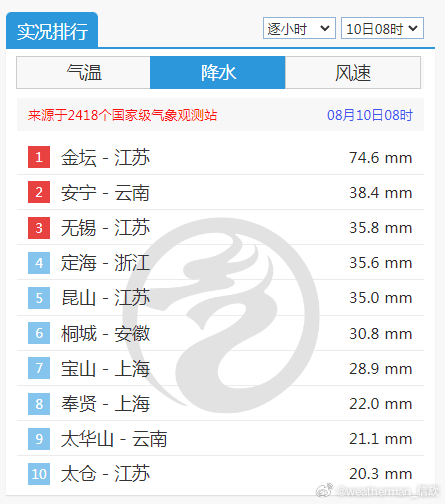Click the Weibo logo icon in the watermark
Screen dimensions: 445x504
324,490
